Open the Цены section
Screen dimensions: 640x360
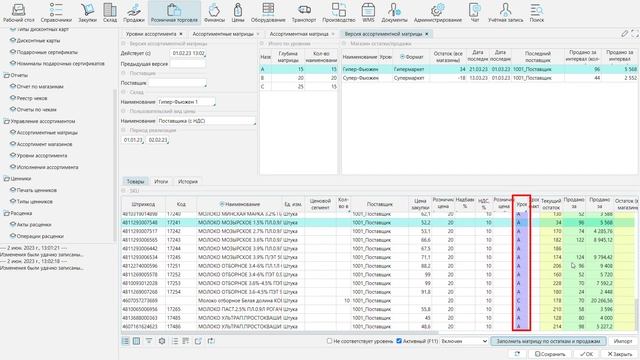point(238,13)
